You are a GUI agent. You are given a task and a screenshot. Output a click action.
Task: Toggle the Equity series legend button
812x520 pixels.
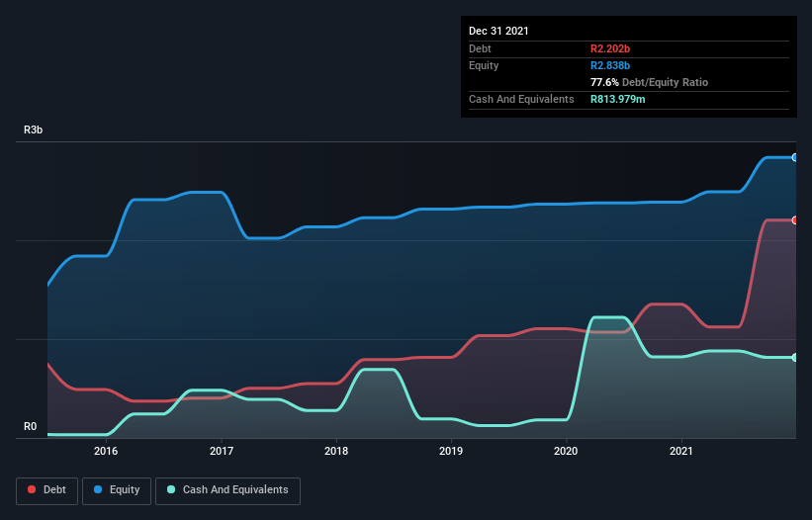point(117,490)
